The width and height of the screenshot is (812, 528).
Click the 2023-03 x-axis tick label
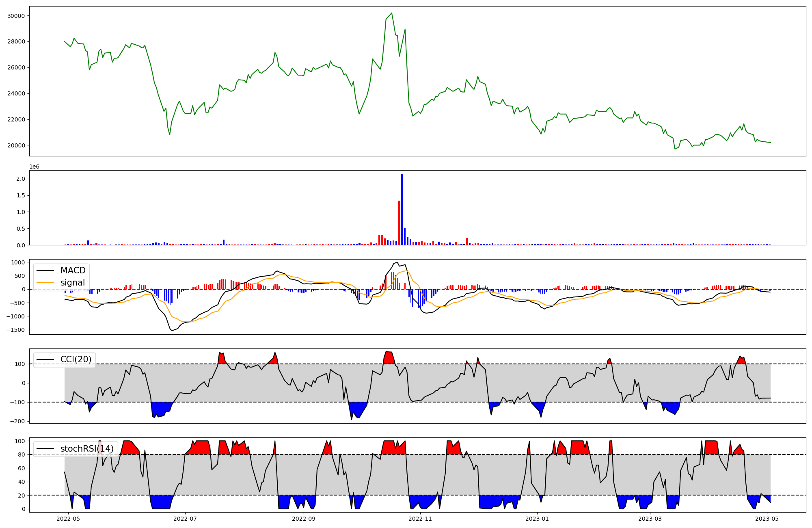point(650,519)
